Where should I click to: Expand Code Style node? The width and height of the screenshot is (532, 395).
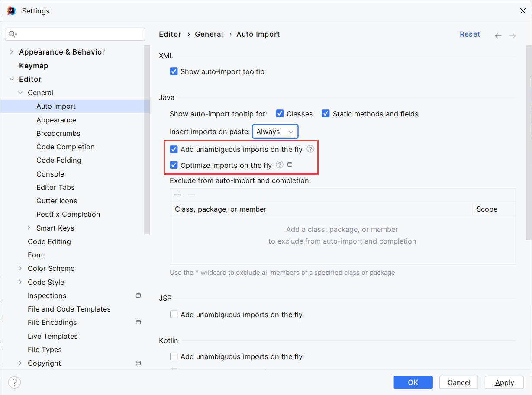20,282
